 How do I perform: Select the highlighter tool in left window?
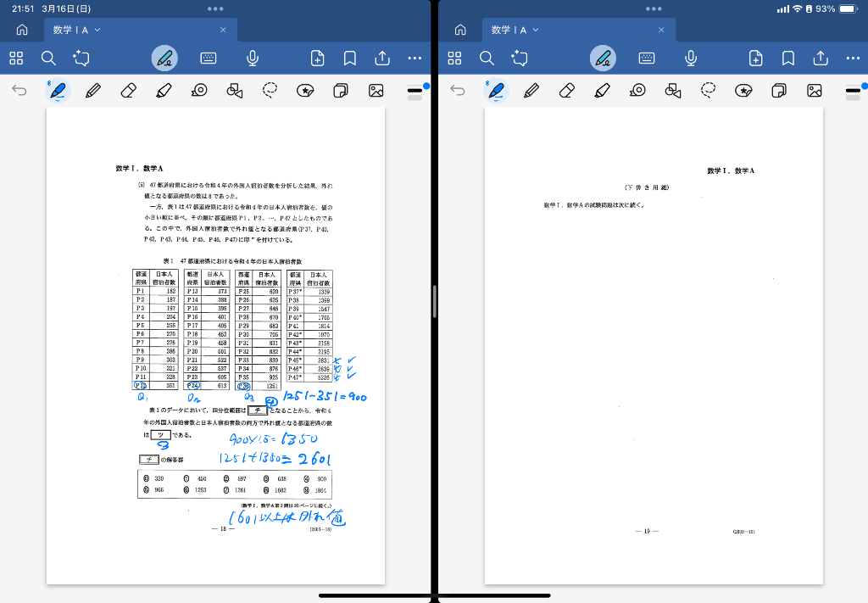164,90
